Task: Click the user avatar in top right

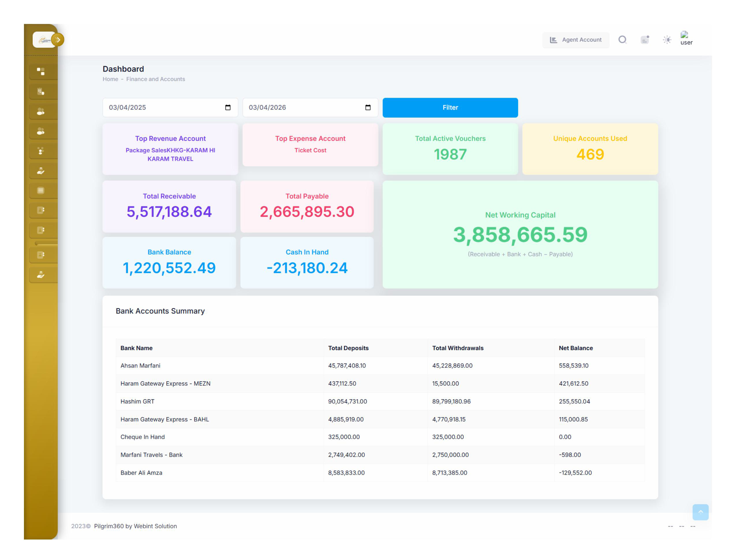Action: click(686, 38)
